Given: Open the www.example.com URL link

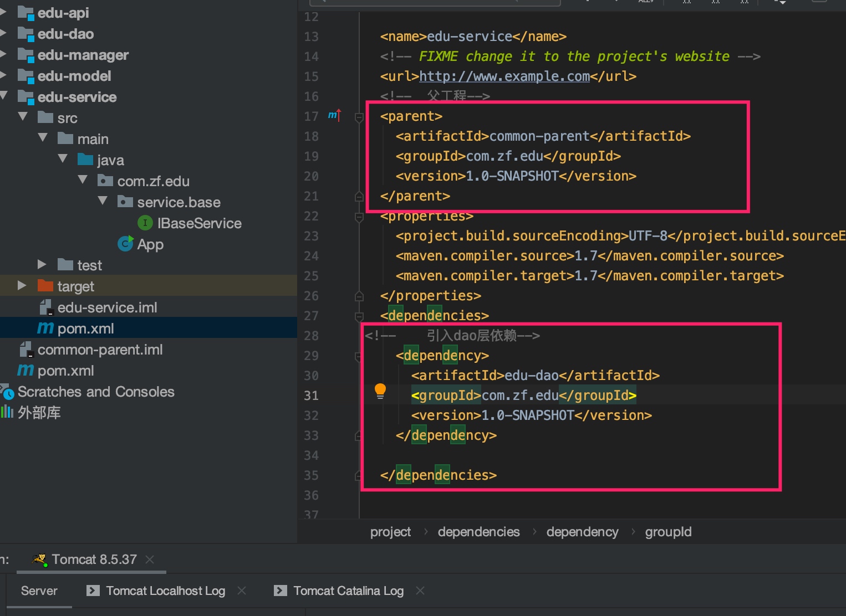Looking at the screenshot, I should click(504, 76).
